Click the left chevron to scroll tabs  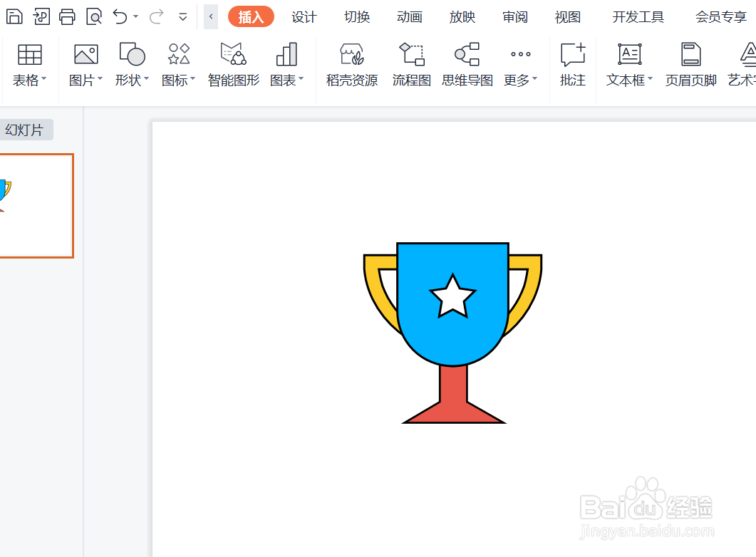click(211, 17)
